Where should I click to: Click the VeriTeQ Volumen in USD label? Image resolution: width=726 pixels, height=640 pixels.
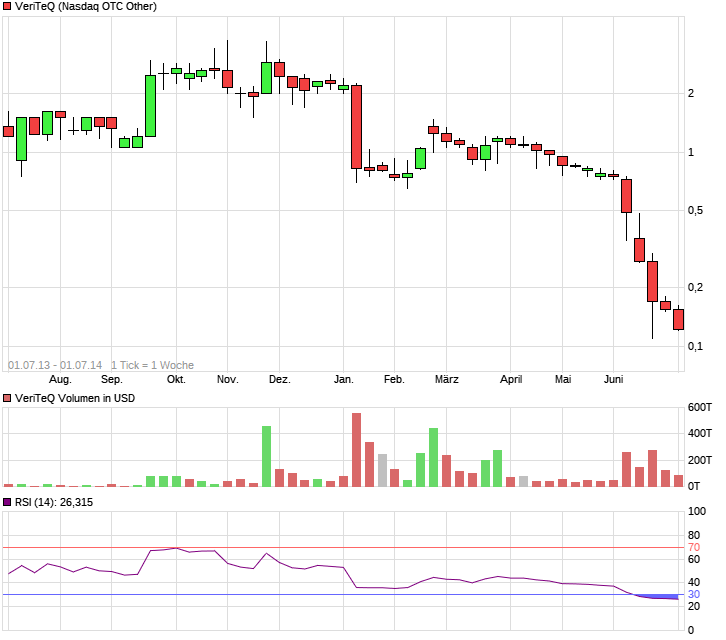(75, 398)
